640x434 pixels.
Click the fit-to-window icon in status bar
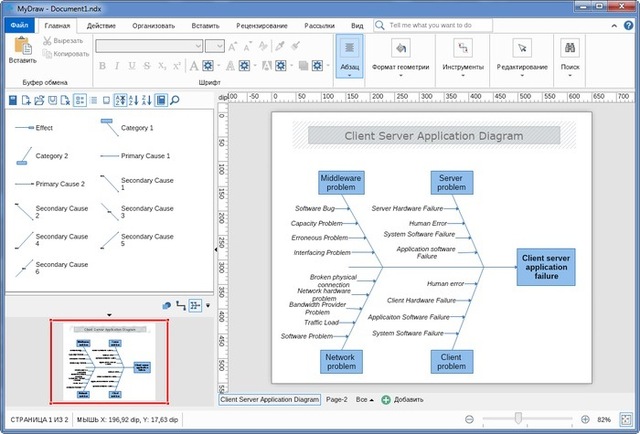[627, 419]
